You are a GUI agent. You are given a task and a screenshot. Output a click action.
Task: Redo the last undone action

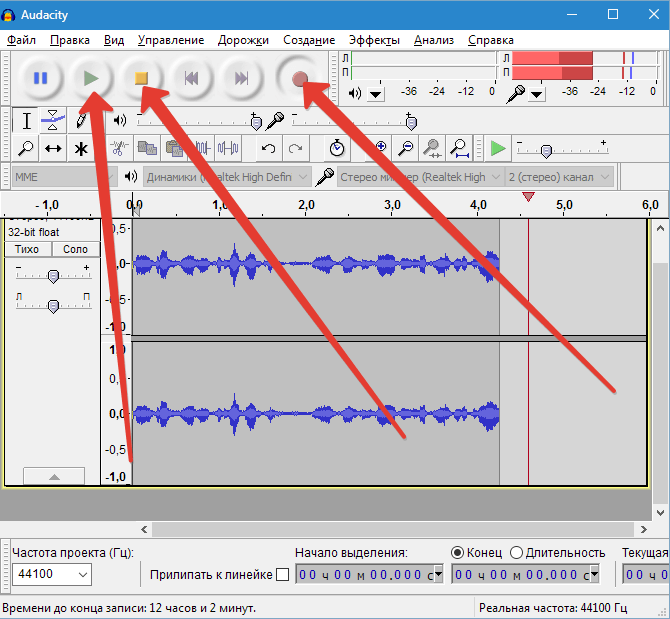coord(296,149)
